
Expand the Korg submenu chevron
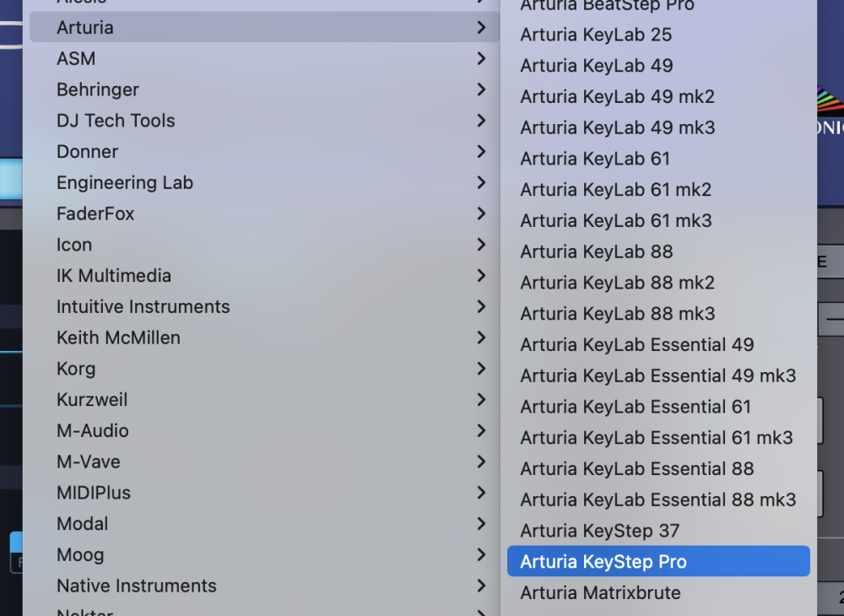[481, 369]
